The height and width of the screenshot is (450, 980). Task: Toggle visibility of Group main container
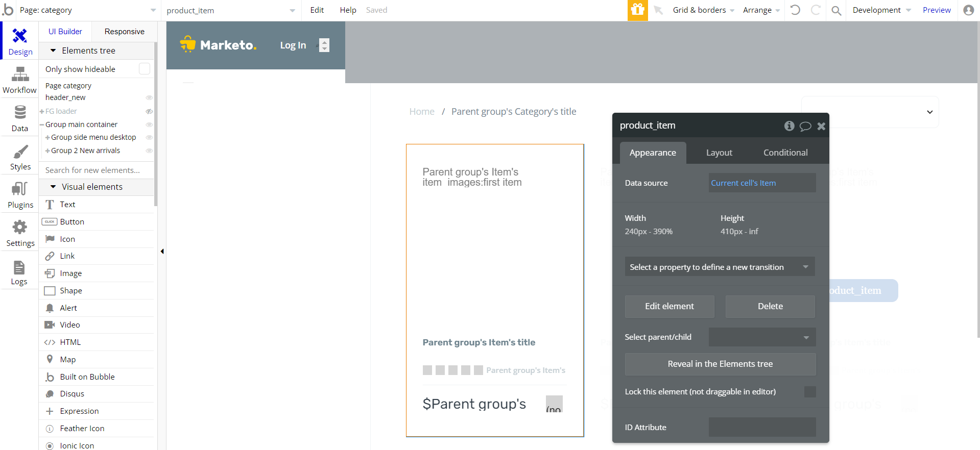[x=149, y=124]
